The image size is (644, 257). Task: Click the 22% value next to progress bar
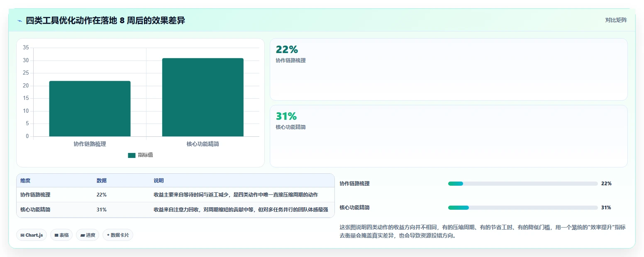coord(606,184)
